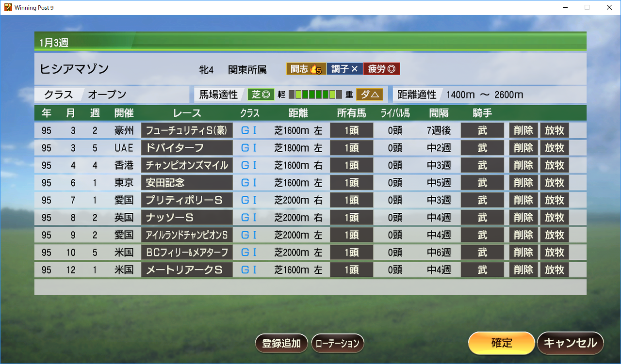621x364 pixels.
Task: Click the 闘志 fighting spirit badge
Action: (x=306, y=69)
